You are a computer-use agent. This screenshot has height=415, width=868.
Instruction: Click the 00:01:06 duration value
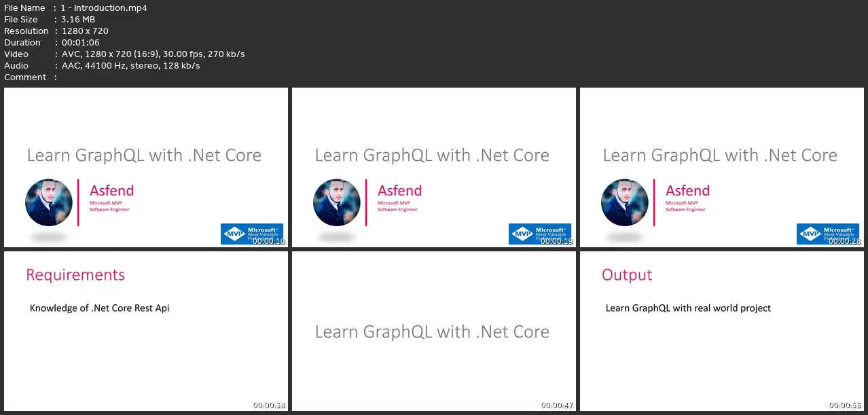[80, 43]
